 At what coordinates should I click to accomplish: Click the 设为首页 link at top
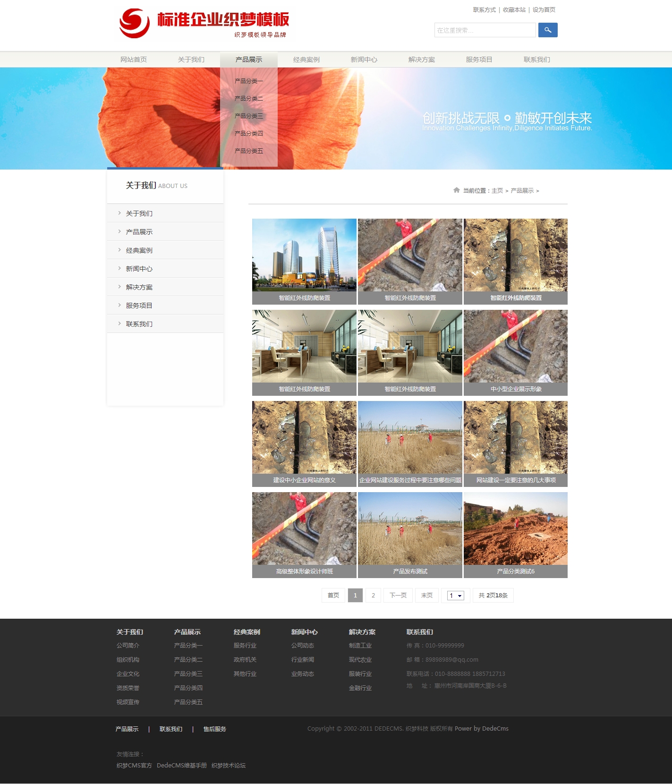point(544,10)
